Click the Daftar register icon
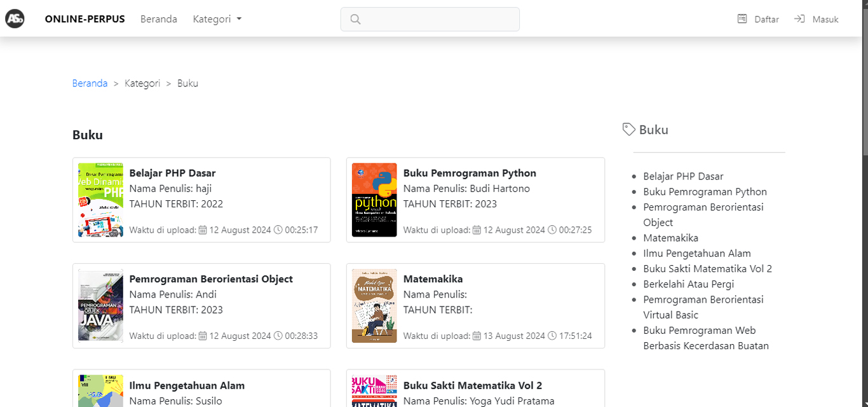 (742, 19)
